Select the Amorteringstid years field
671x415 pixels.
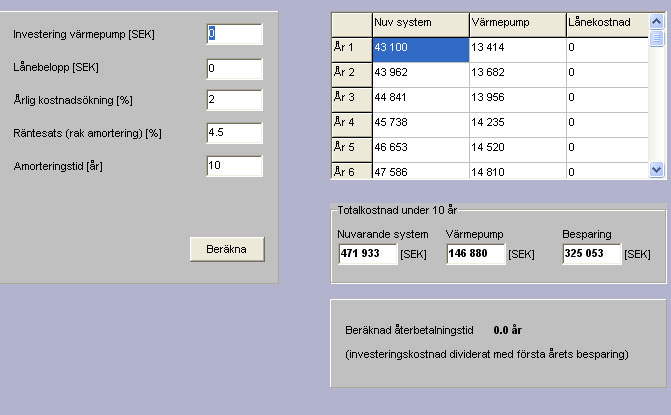click(x=233, y=166)
